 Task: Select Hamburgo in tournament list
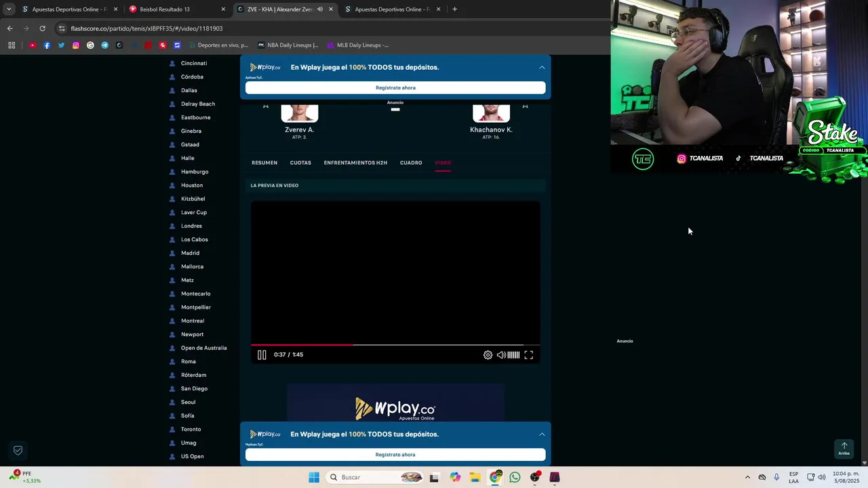[195, 171]
